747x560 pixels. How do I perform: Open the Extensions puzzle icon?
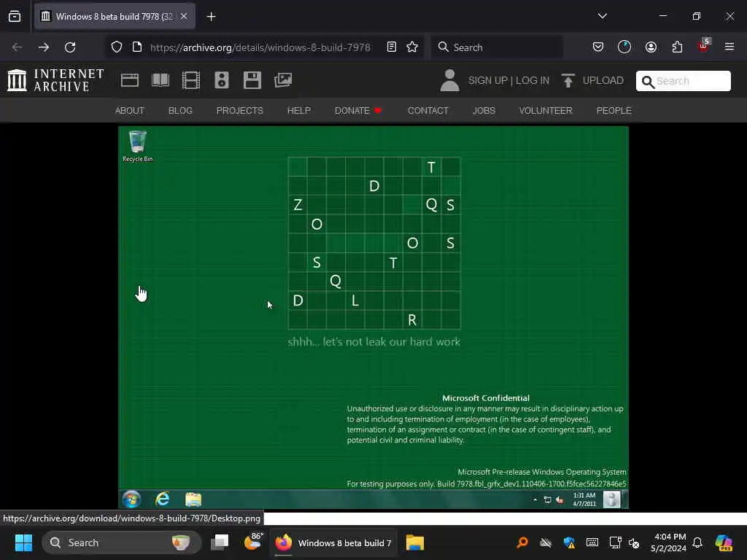[x=677, y=47]
